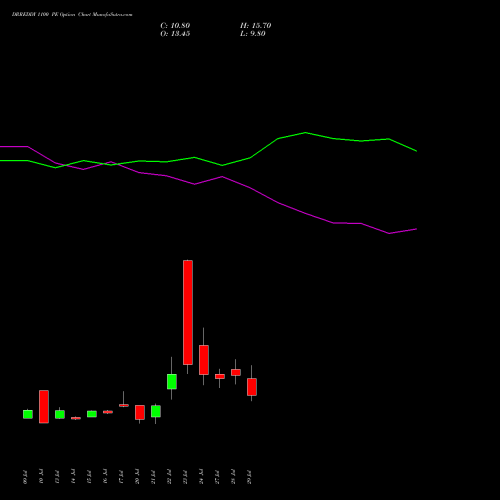Image resolution: width=500 pixels, height=500 pixels.
Task: Click the 17 Jul date axis label
Action: 121,477
